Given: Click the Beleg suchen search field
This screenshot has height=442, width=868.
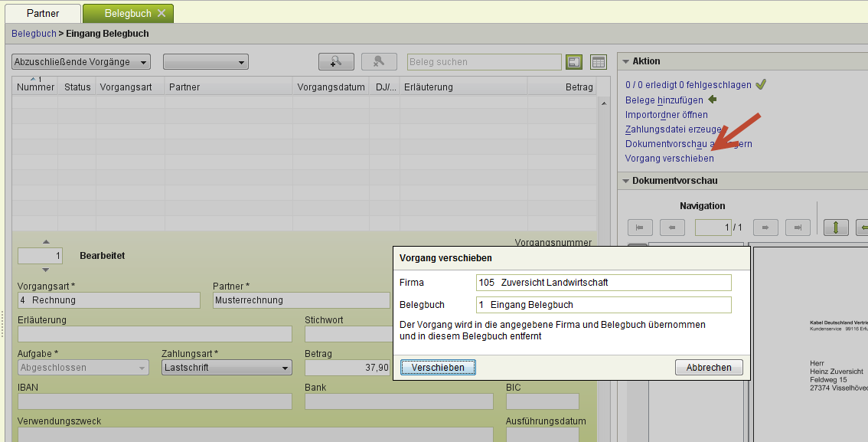Looking at the screenshot, I should point(485,62).
